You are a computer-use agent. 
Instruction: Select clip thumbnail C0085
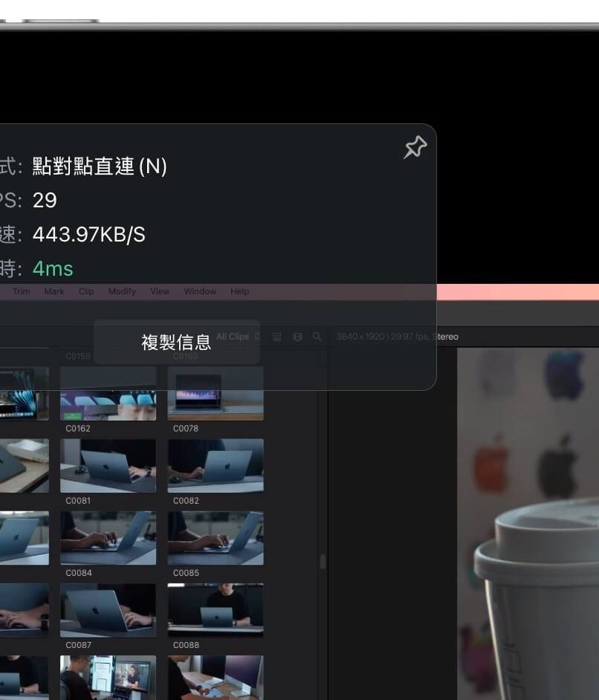216,537
